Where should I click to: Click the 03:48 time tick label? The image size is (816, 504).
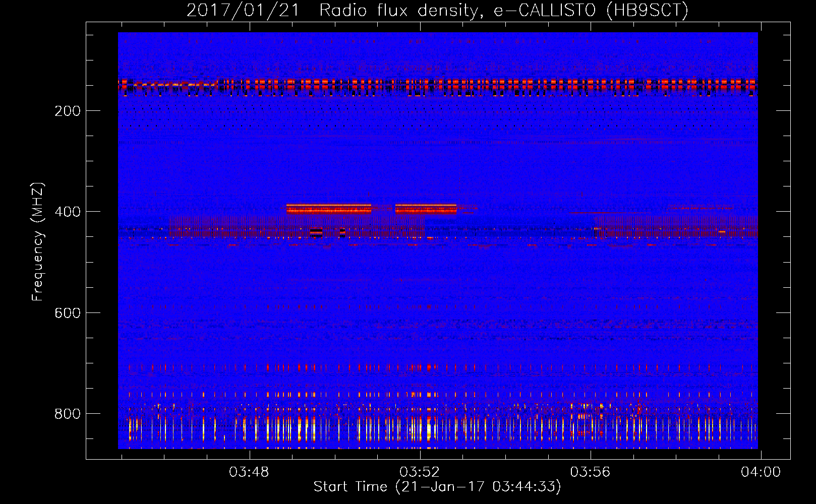249,472
